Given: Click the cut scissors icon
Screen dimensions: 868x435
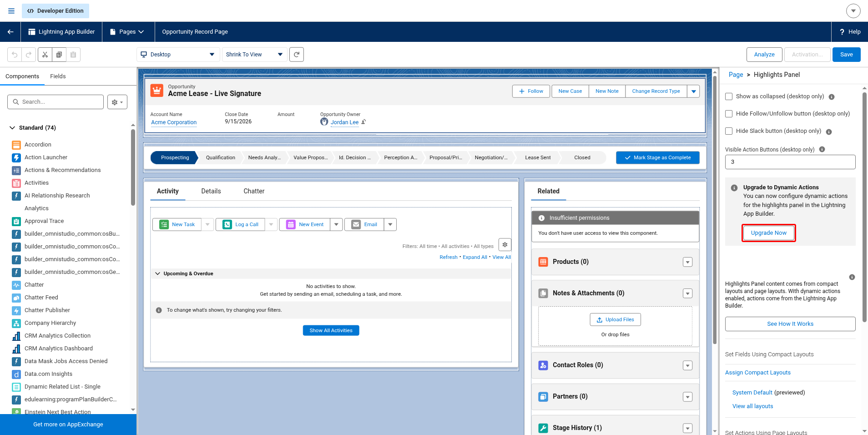Looking at the screenshot, I should (x=45, y=55).
